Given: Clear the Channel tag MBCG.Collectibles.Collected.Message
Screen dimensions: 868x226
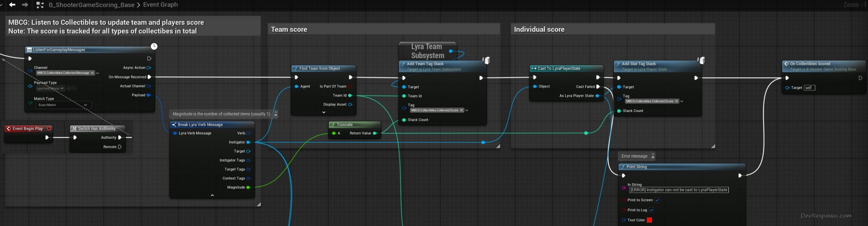Looking at the screenshot, I should pyautogui.click(x=92, y=73).
